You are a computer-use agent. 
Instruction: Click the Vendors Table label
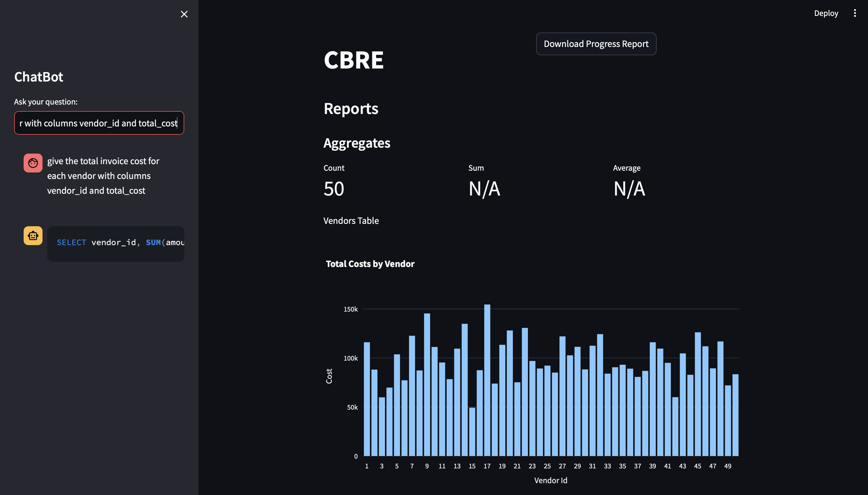pyautogui.click(x=351, y=221)
